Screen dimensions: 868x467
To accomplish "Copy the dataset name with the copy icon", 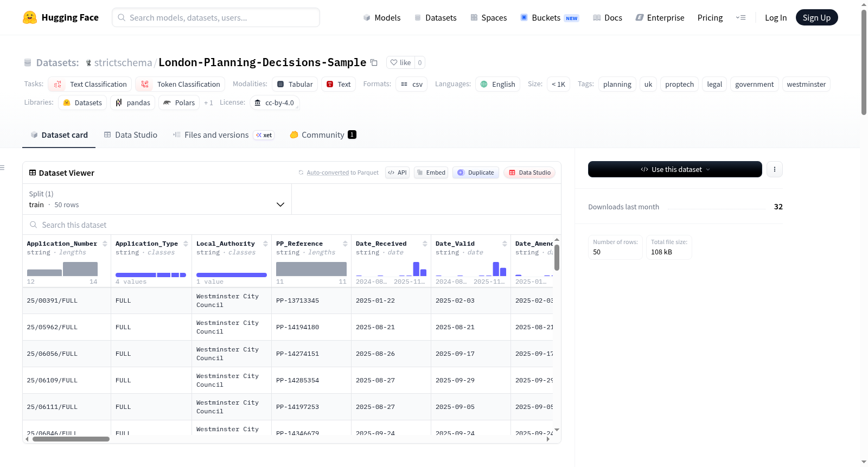I will 374,62.
